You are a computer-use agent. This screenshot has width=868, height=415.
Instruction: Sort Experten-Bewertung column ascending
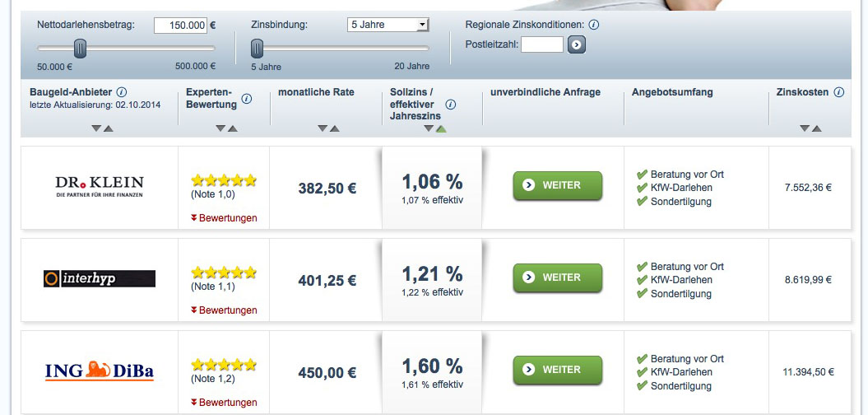[x=233, y=128]
